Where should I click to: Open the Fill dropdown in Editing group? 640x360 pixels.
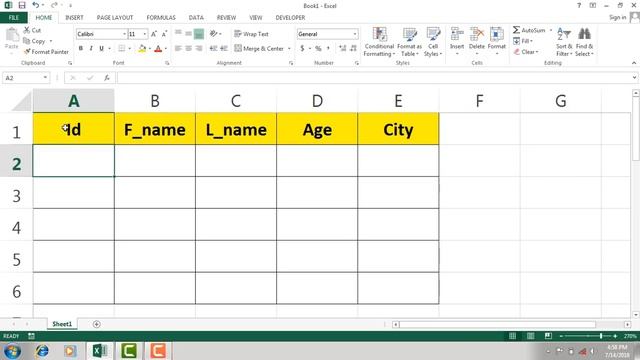[523, 41]
